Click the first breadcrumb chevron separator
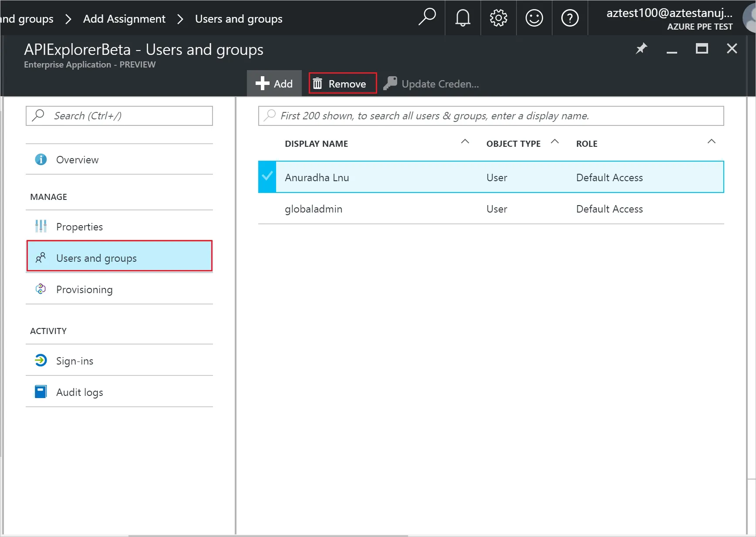756x537 pixels. click(x=68, y=19)
